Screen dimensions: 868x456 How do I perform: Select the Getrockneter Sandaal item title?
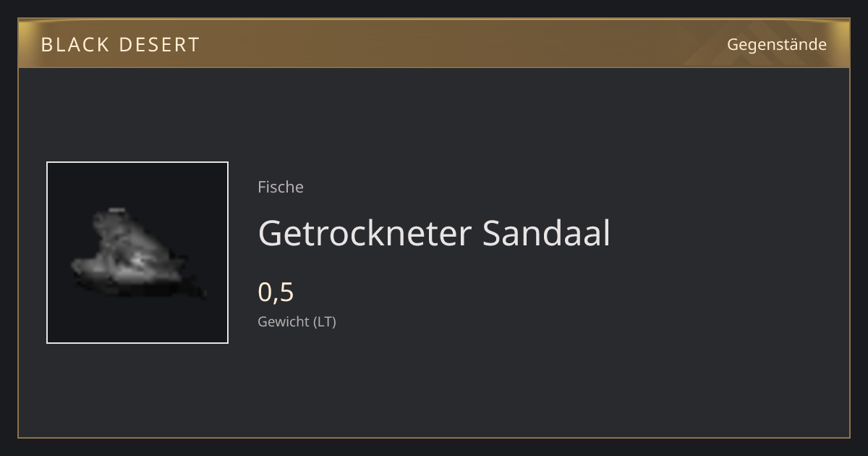[x=434, y=233]
